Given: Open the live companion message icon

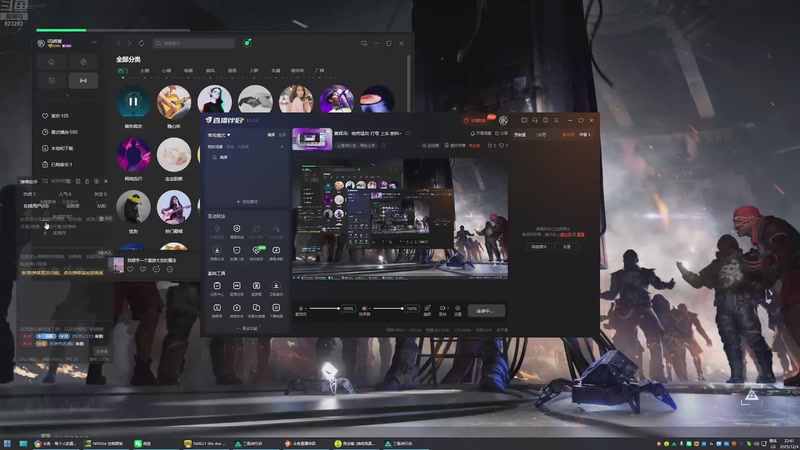Looking at the screenshot, I should [x=524, y=120].
